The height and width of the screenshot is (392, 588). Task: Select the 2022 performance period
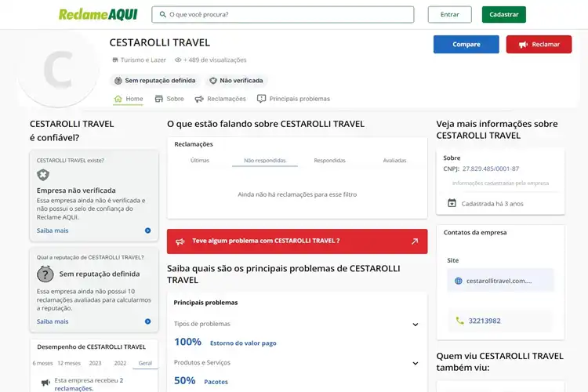[x=120, y=363]
